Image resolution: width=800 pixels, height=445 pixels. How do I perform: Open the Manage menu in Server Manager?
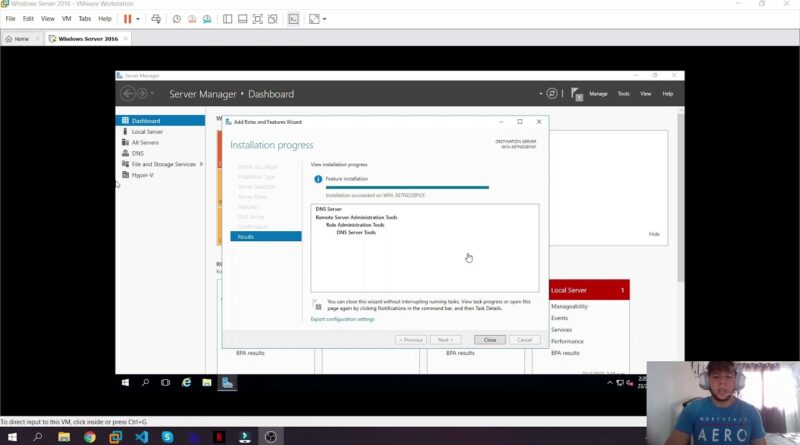tap(598, 94)
